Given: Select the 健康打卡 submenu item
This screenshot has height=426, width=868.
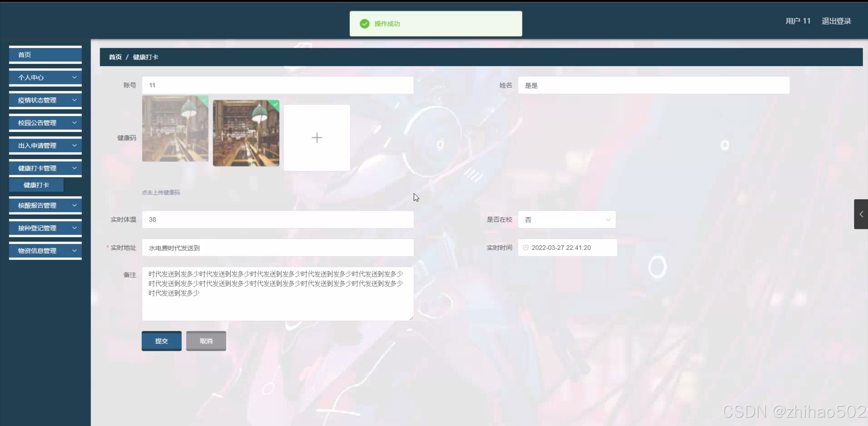Looking at the screenshot, I should 36,185.
